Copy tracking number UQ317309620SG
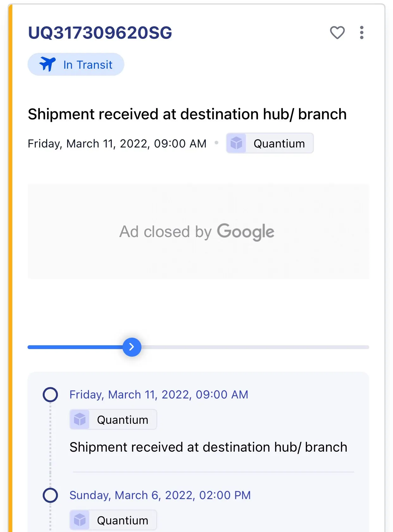The height and width of the screenshot is (532, 393). click(100, 33)
